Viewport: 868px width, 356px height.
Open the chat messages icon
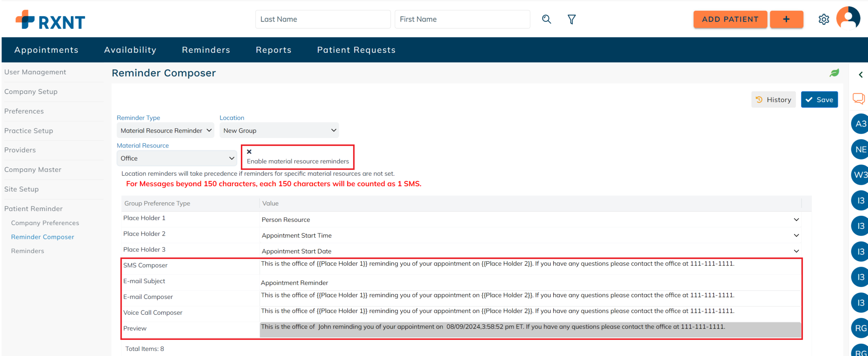(858, 99)
